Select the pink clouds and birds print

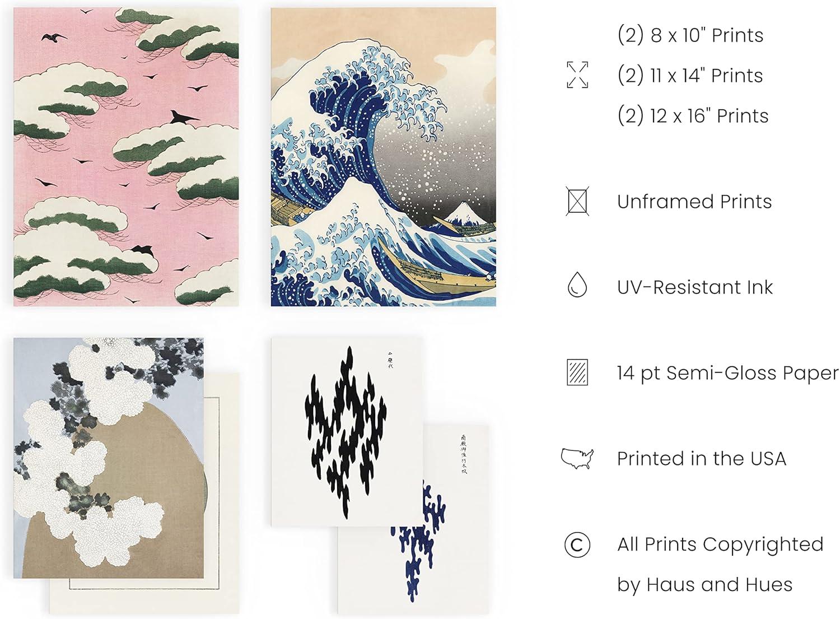point(126,157)
